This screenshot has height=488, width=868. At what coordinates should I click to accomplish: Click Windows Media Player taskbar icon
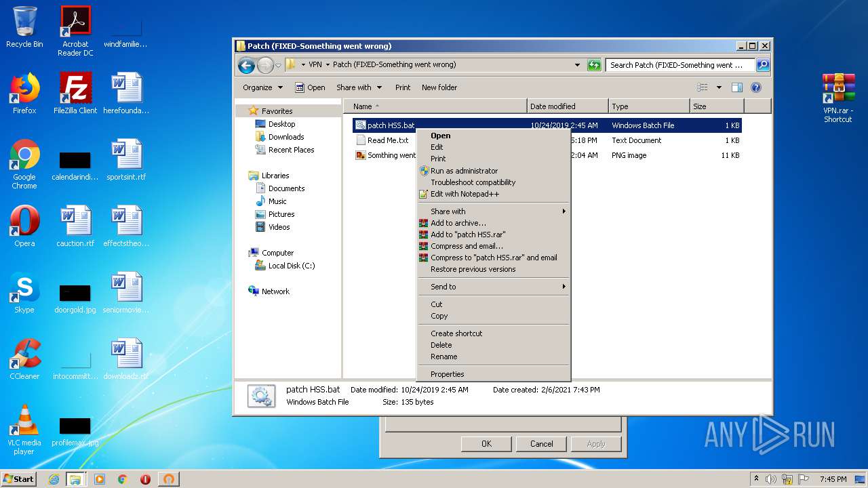(100, 479)
